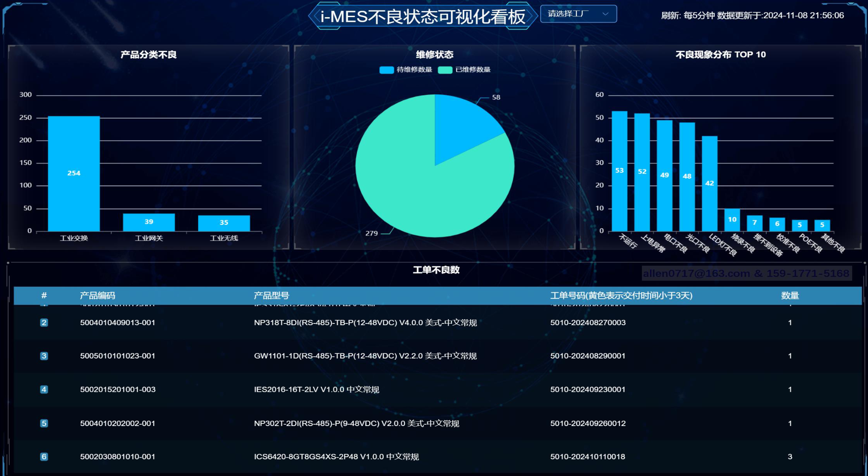Click product code 5002015201001-003
The image size is (868, 476).
pos(118,390)
